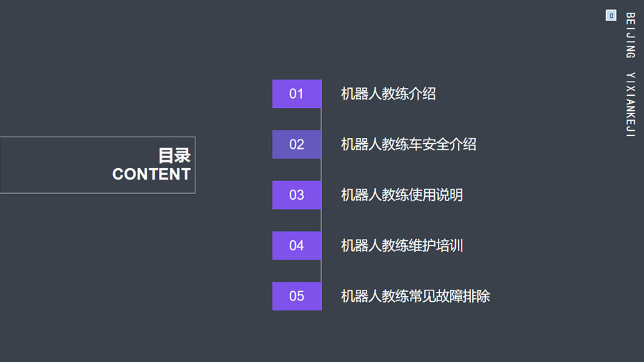Viewport: 644px width, 362px height.
Task: Click the CONTENT title text
Action: tap(152, 174)
